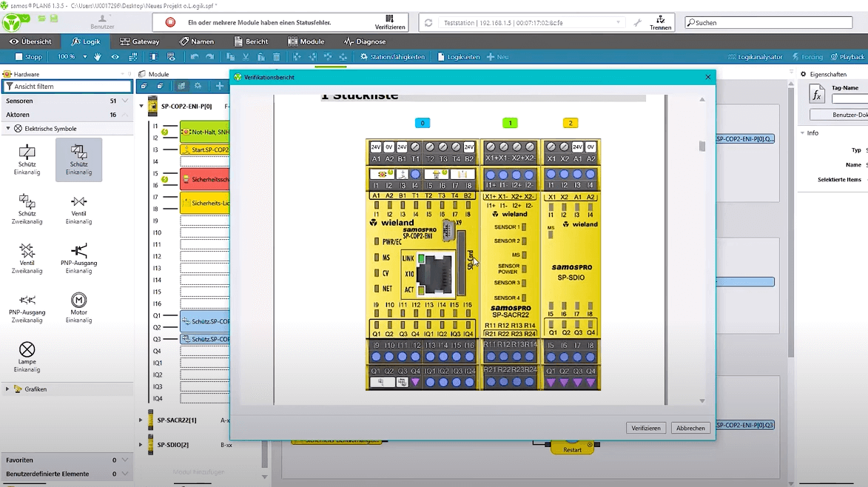Expand the SP-SACR22[1] module tree
868x487 pixels.
141,420
